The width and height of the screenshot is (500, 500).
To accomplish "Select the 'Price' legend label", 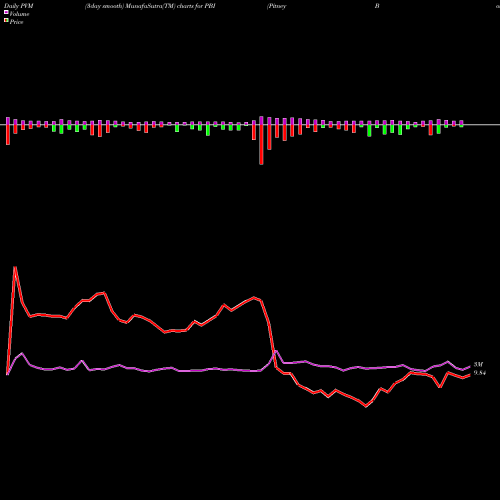I will click(16, 22).
